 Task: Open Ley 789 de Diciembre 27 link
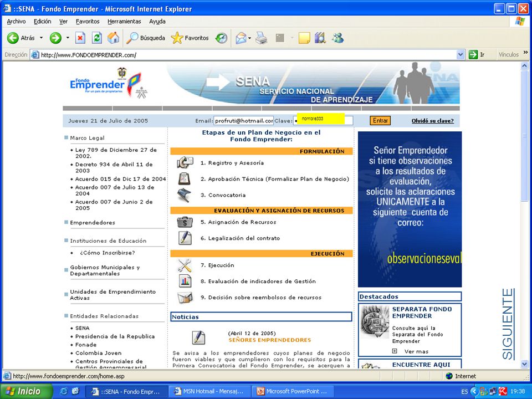point(116,153)
